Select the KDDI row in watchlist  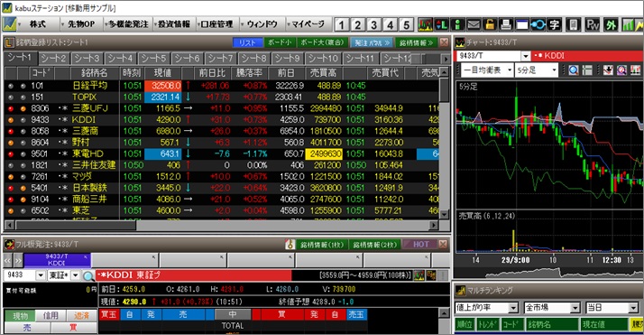coord(222,119)
